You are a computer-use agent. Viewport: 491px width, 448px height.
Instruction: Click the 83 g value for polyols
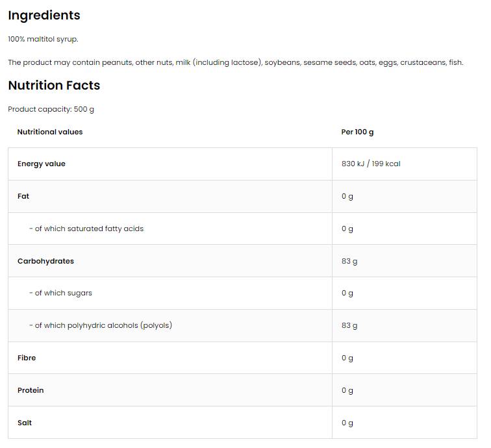(349, 325)
